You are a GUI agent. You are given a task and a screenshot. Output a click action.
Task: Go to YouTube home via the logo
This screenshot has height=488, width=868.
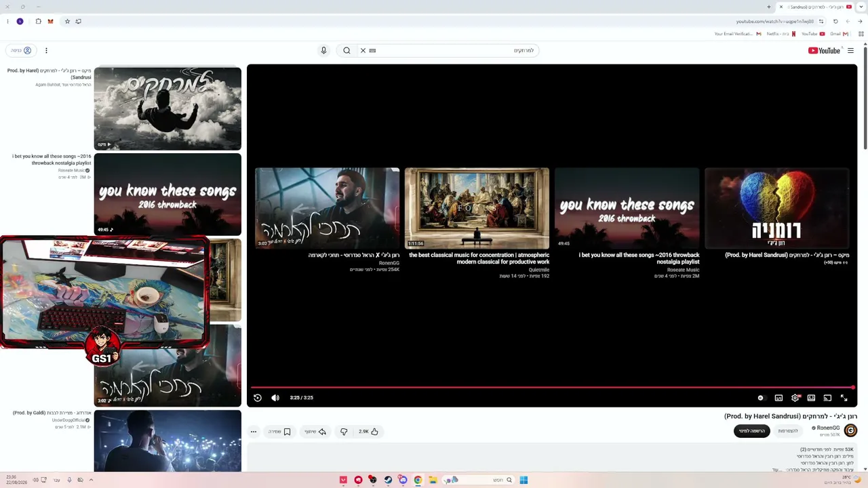(824, 50)
